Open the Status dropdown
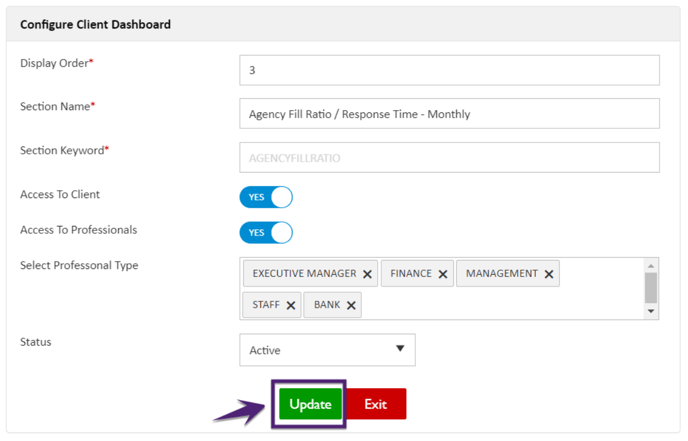 pos(327,350)
